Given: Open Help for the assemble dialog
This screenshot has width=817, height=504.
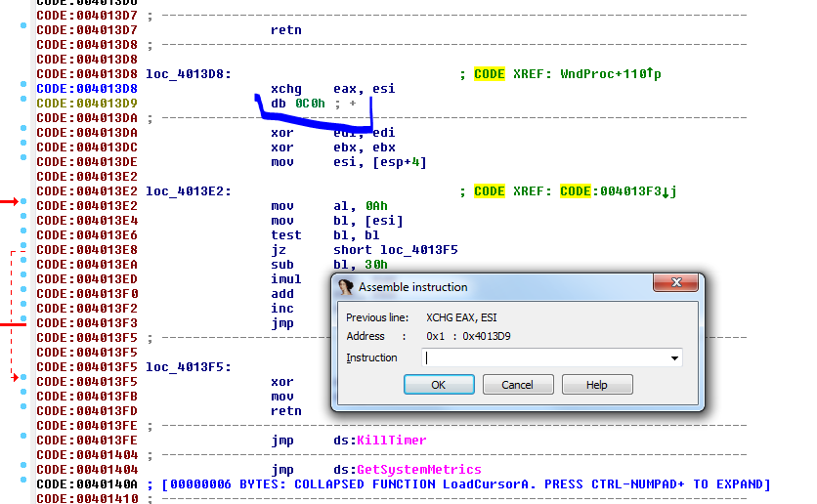Looking at the screenshot, I should [597, 385].
